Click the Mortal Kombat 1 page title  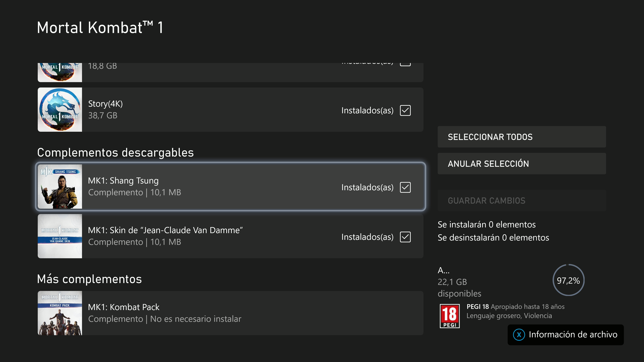[x=100, y=27]
